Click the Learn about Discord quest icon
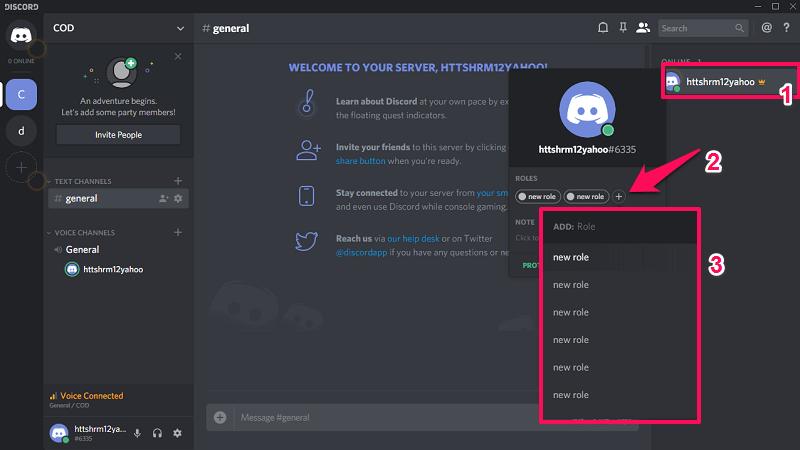The image size is (800, 450). click(x=307, y=104)
